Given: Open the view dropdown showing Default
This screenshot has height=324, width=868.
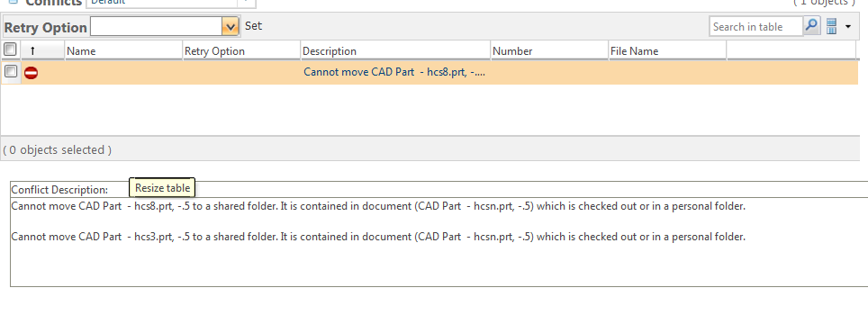Looking at the screenshot, I should pyautogui.click(x=170, y=3).
